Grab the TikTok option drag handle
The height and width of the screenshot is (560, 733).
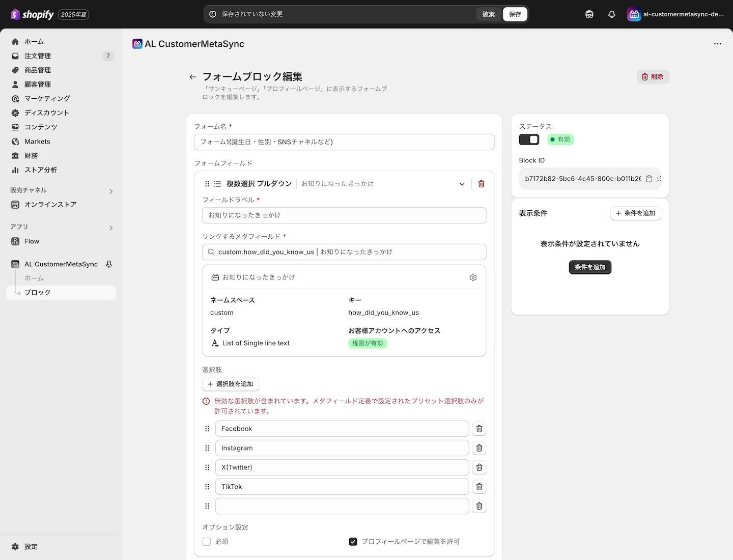[207, 487]
